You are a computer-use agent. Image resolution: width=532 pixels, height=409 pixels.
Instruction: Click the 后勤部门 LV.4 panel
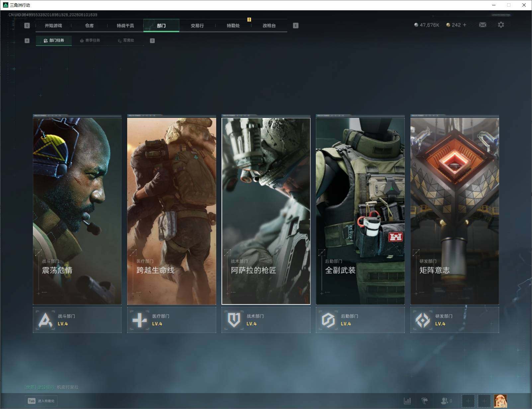(x=360, y=320)
